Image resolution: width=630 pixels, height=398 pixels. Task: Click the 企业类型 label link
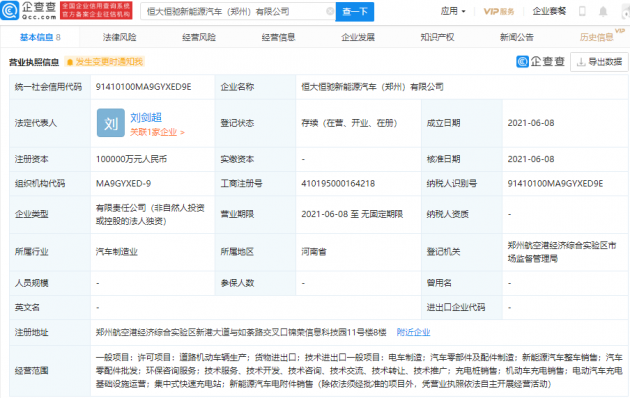pyautogui.click(x=31, y=214)
